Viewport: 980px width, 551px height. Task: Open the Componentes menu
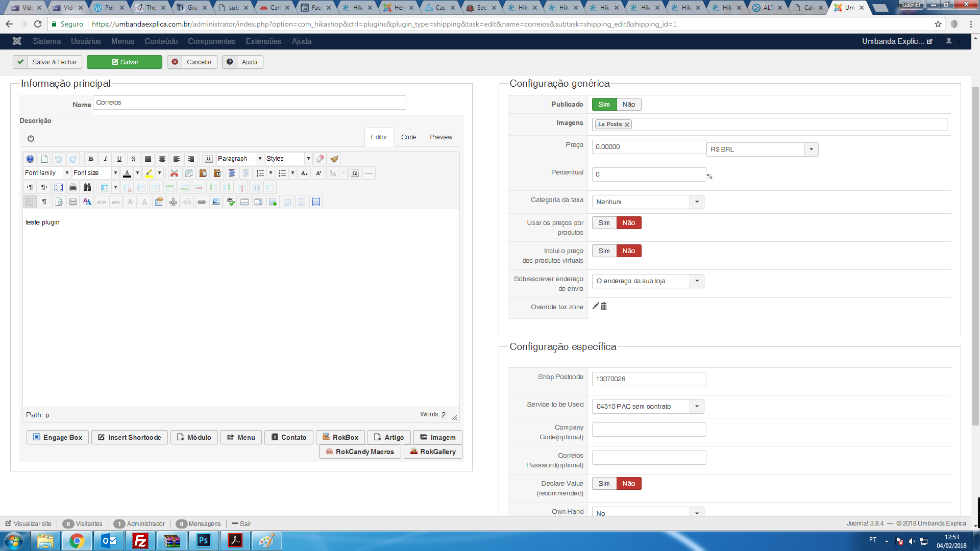coord(211,41)
